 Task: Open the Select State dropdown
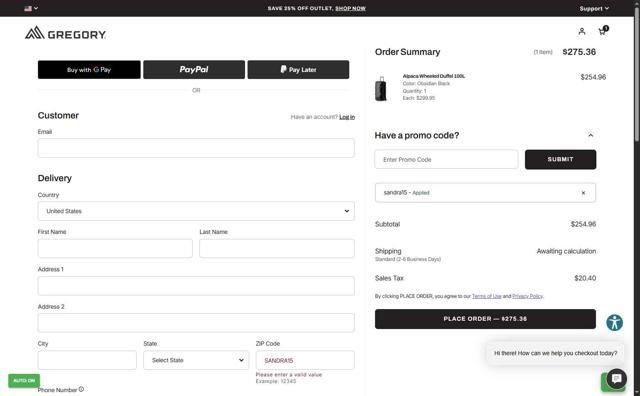196,360
